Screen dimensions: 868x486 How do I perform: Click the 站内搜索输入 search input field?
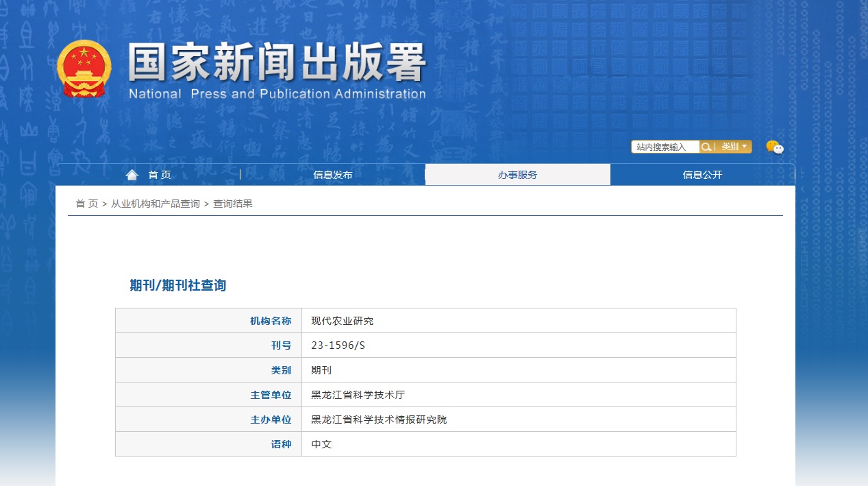pyautogui.click(x=665, y=147)
